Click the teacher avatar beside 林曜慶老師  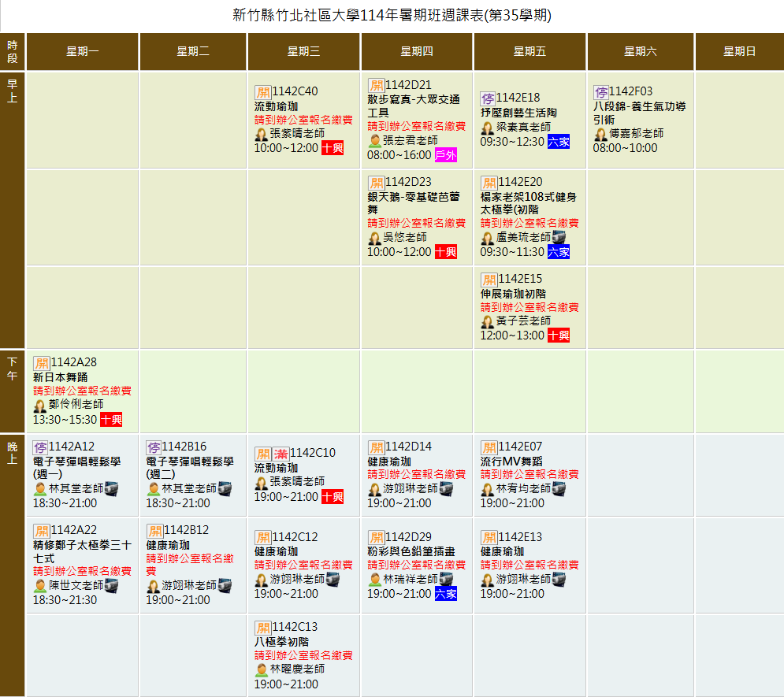261,670
